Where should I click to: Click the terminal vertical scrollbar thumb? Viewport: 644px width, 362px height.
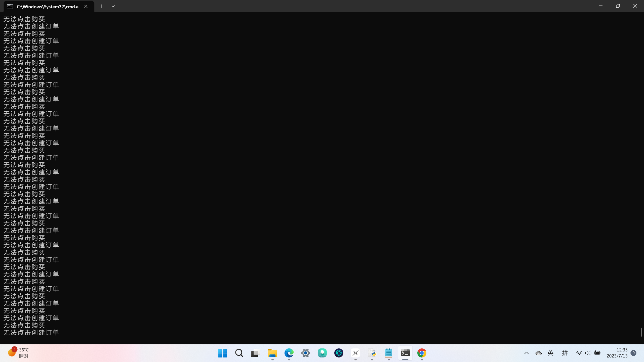pyautogui.click(x=641, y=332)
